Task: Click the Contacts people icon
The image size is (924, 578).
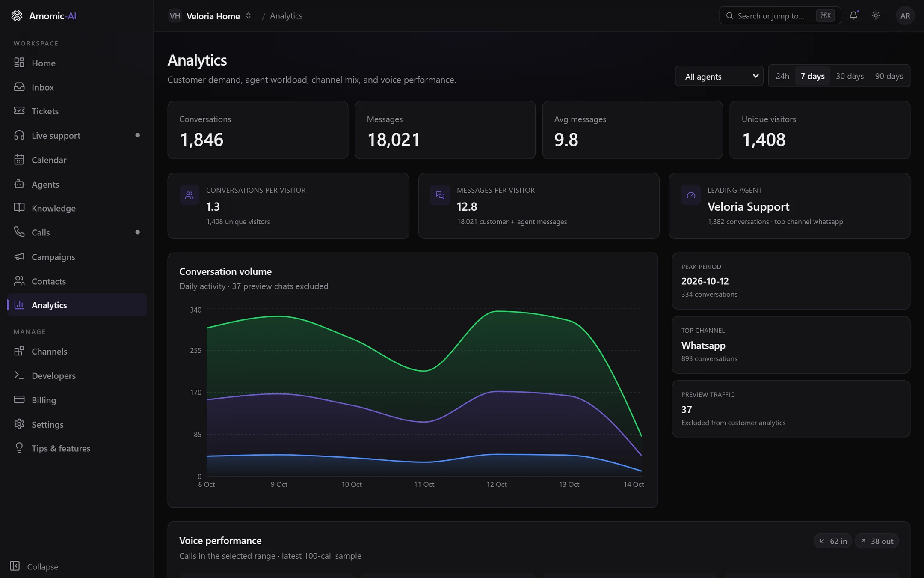Action: [19, 281]
